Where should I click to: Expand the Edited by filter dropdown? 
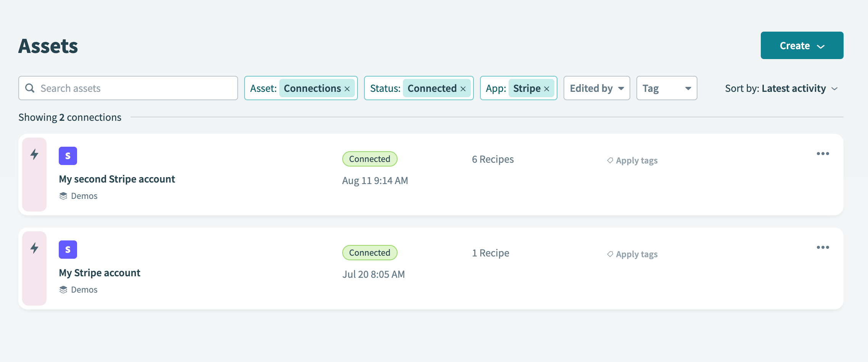[x=596, y=88]
